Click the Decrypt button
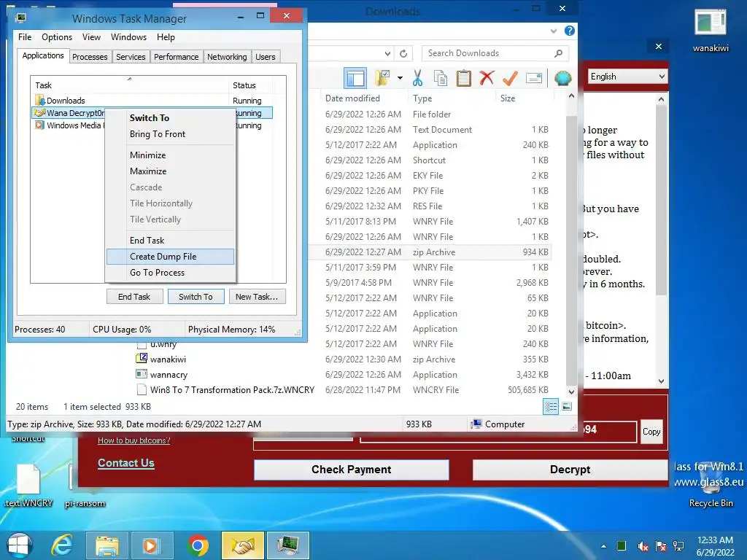Screen dimensions: 747x560 pyautogui.click(x=570, y=470)
